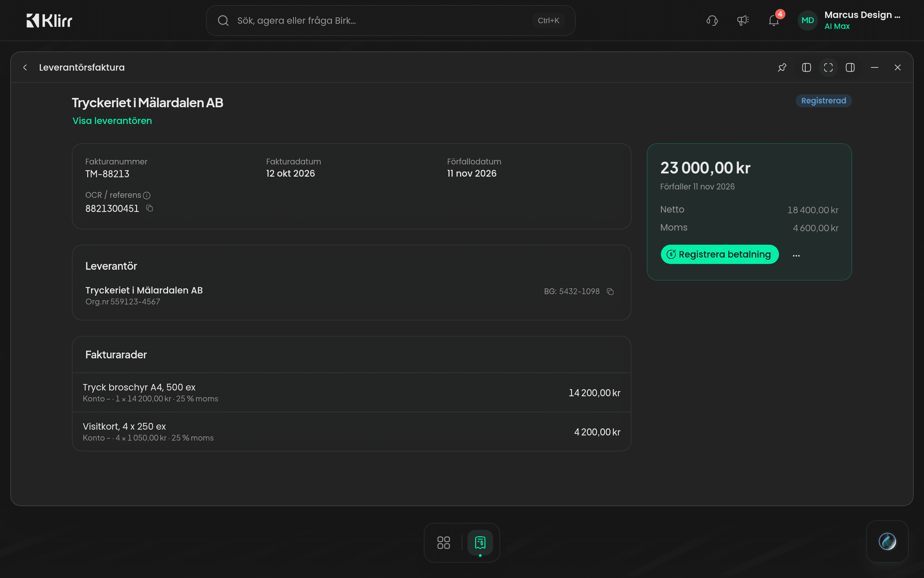Screen dimensions: 924x578
Task: Click the Ctrl+K shortcut badge
Action: [x=548, y=21]
